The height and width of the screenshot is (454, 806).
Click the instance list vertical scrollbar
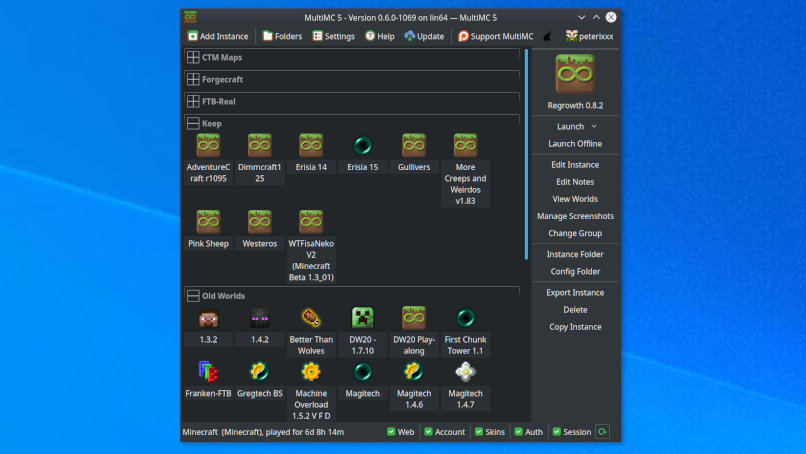526,154
